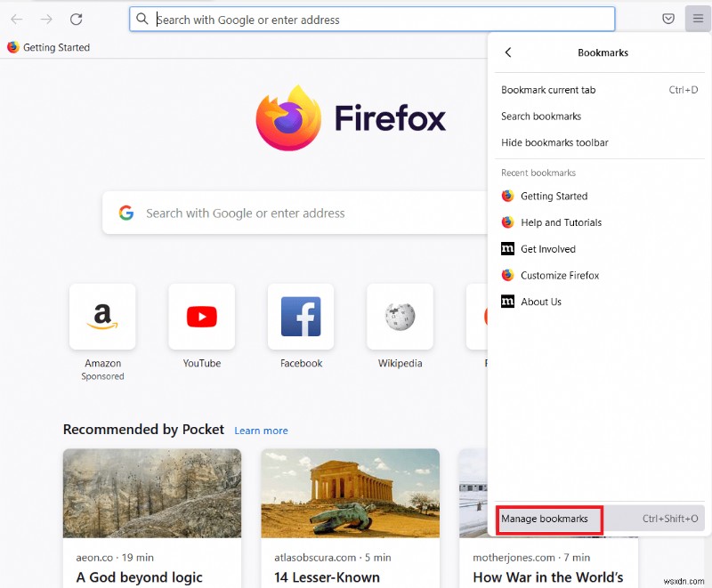Viewport: 712px width, 588px height.
Task: Open the Firefox application menu
Action: [x=699, y=19]
